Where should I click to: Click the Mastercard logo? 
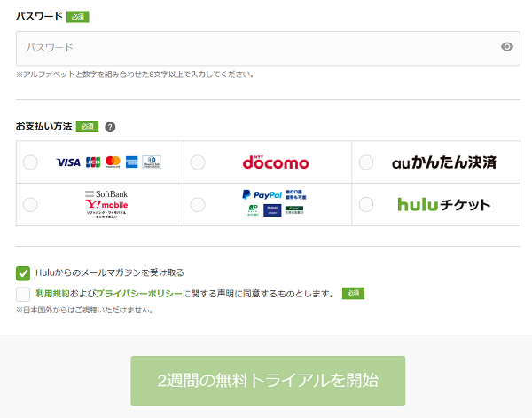coord(113,162)
